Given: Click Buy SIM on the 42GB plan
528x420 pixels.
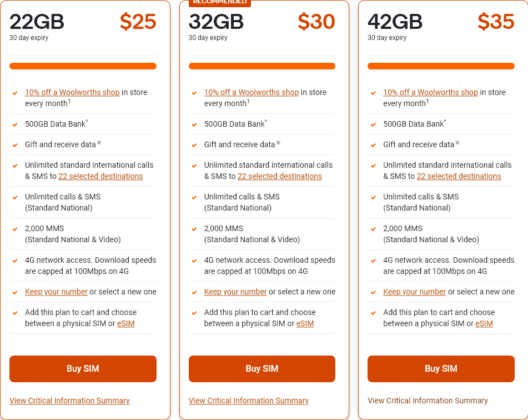Looking at the screenshot, I should pyautogui.click(x=440, y=368).
